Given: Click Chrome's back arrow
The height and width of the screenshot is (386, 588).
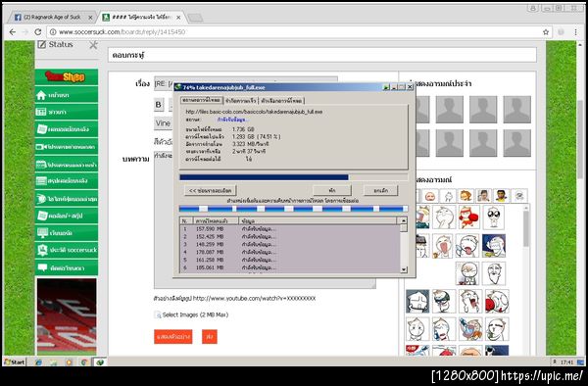Looking at the screenshot, I should point(13,32).
